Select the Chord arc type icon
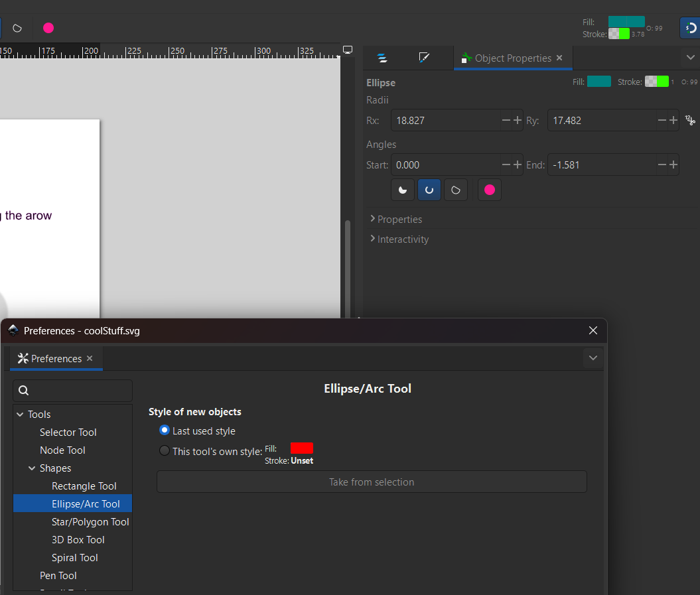The width and height of the screenshot is (700, 595). (456, 190)
